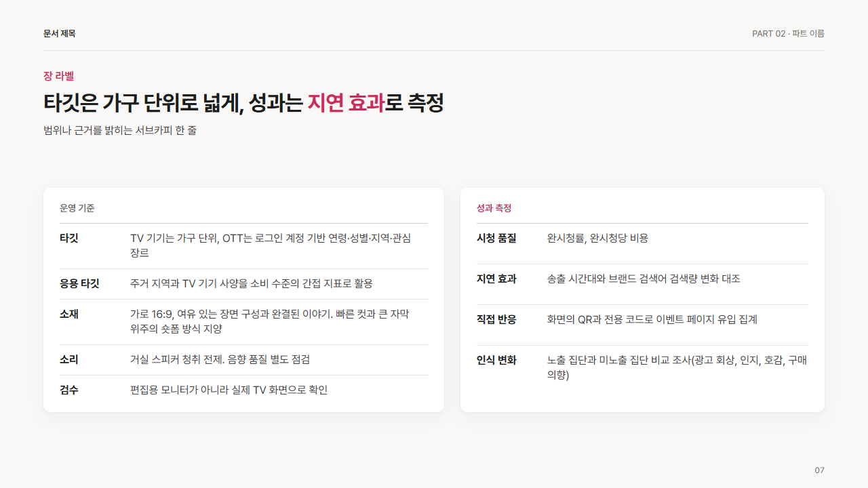The width and height of the screenshot is (868, 488).
Task: Click the '인식 변화' row label
Action: point(496,360)
